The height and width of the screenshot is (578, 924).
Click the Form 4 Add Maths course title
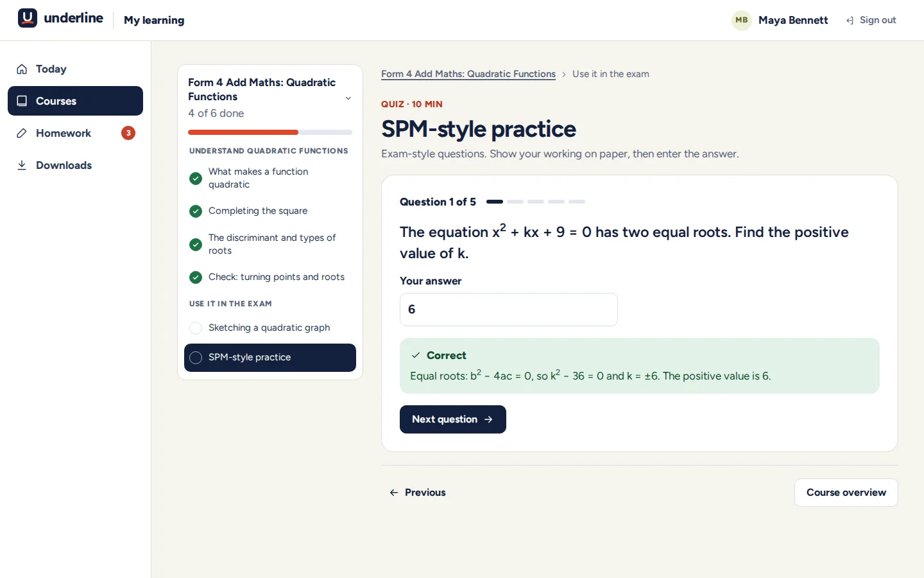click(262, 89)
